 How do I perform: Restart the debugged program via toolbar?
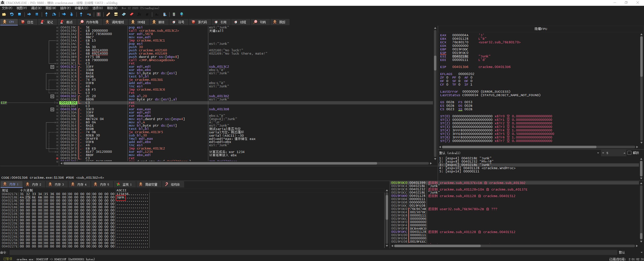pyautogui.click(x=12, y=14)
